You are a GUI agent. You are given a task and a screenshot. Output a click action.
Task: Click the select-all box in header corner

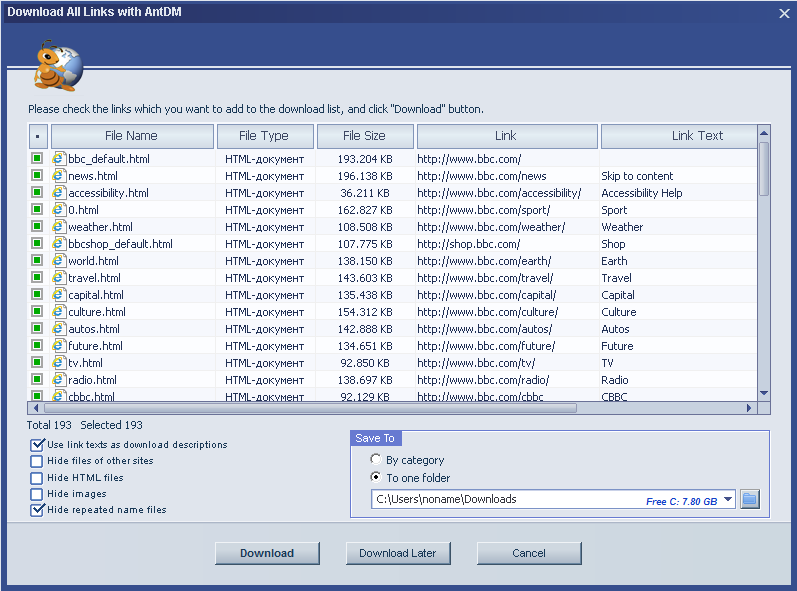point(38,136)
